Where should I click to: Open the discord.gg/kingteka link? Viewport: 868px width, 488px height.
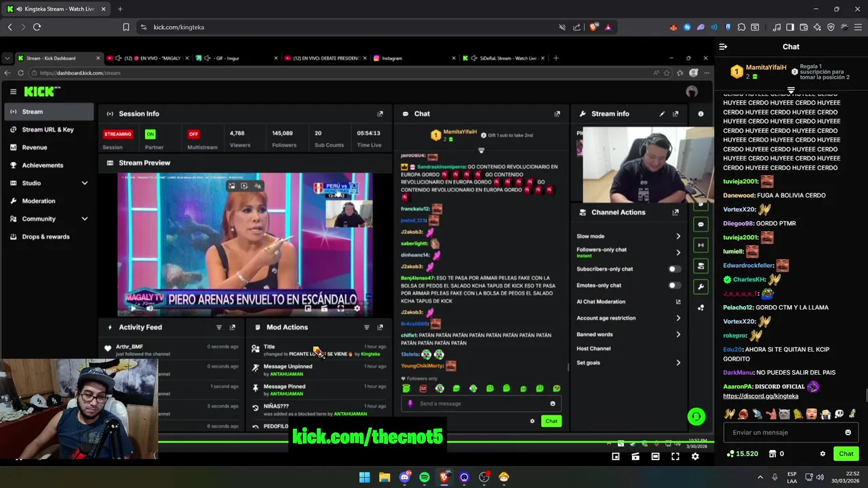(x=760, y=396)
